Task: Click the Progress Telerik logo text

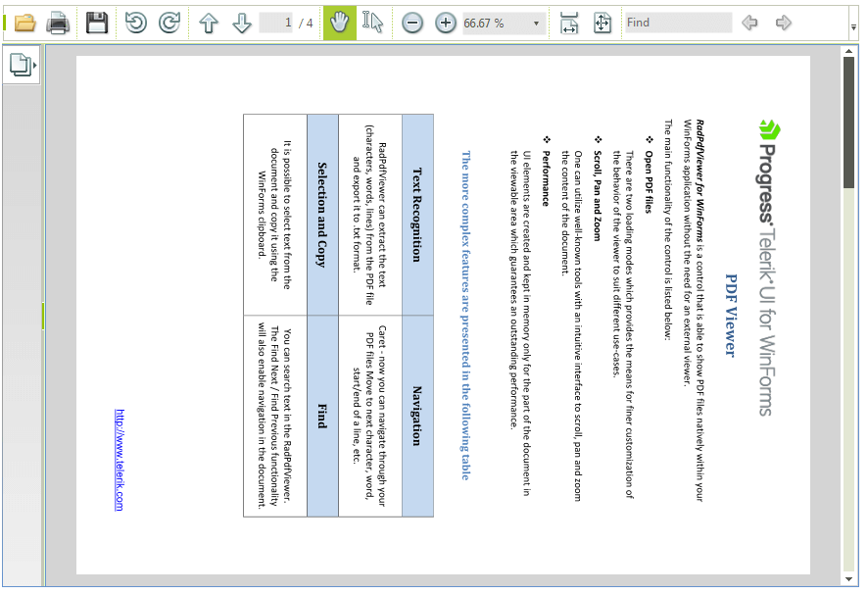Action: pos(767,268)
